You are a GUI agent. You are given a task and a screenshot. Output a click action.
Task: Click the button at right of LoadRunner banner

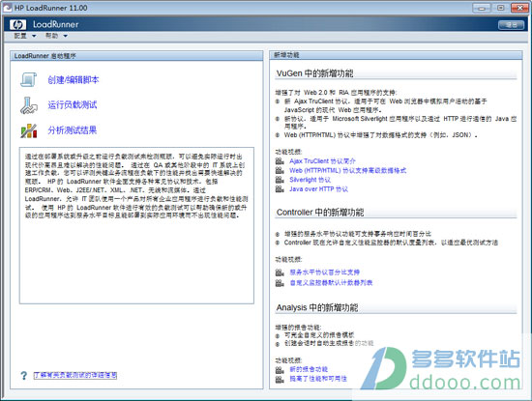[x=511, y=25]
